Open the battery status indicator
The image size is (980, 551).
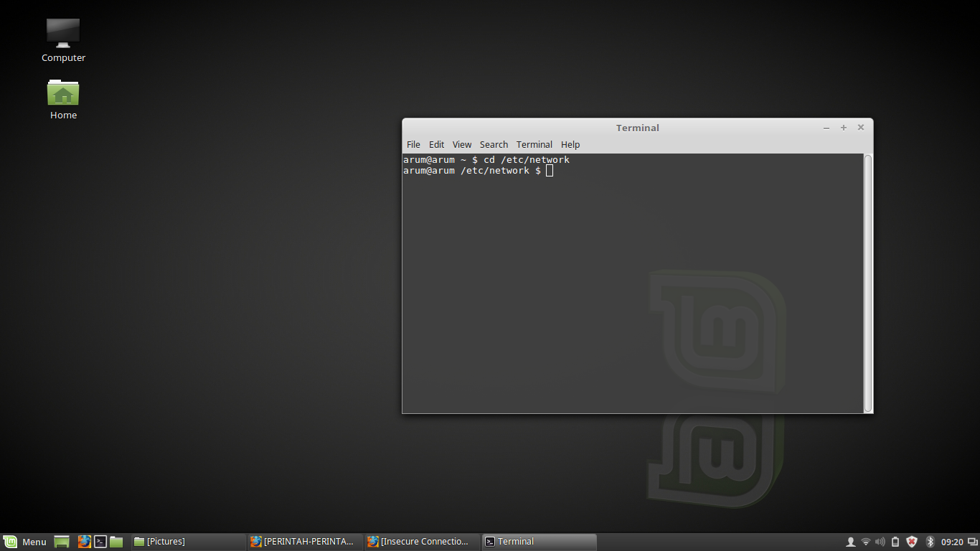point(895,542)
